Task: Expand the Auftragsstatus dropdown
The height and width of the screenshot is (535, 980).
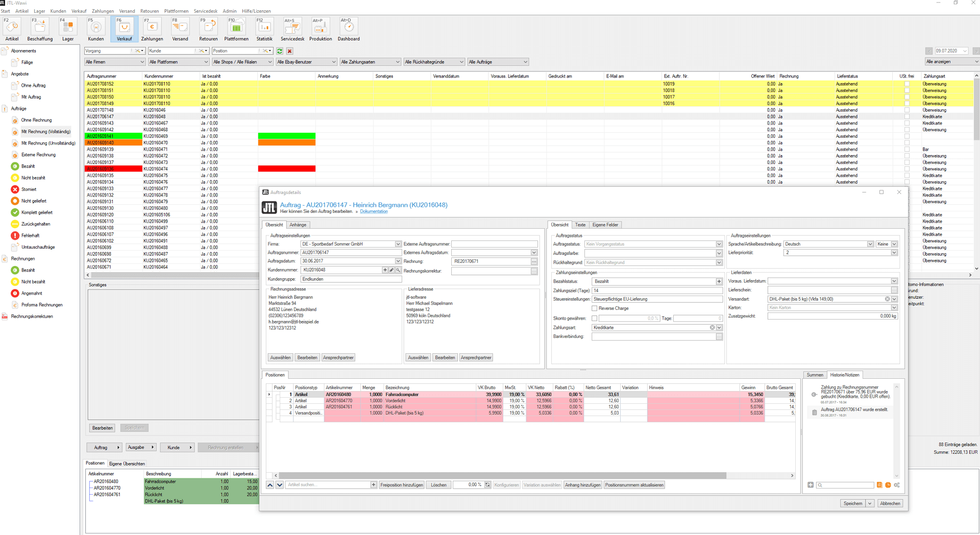Action: (719, 244)
